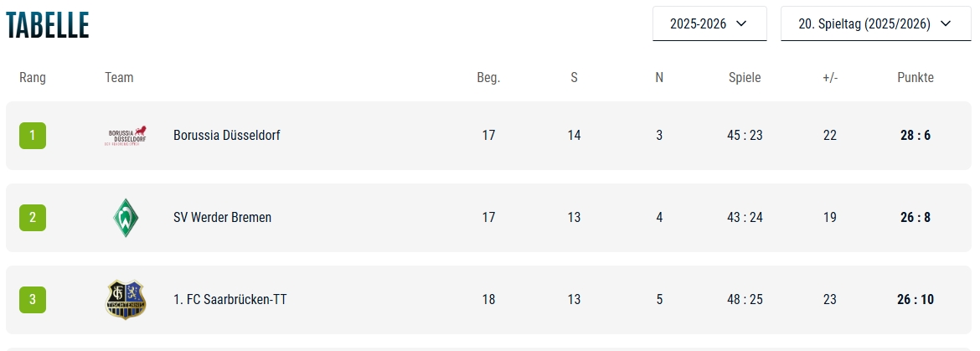Open the 1. FC Saarbrücken-TT team link
980x351 pixels.
(230, 299)
